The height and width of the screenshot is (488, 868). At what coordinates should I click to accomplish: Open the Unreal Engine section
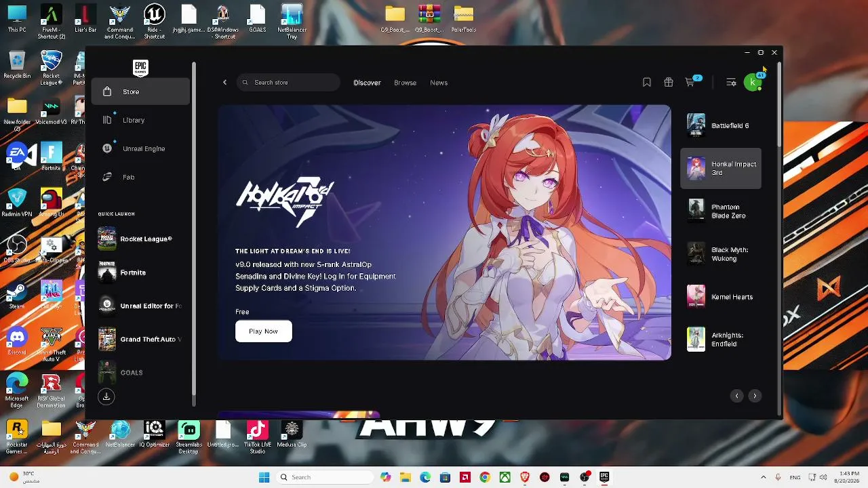point(140,148)
